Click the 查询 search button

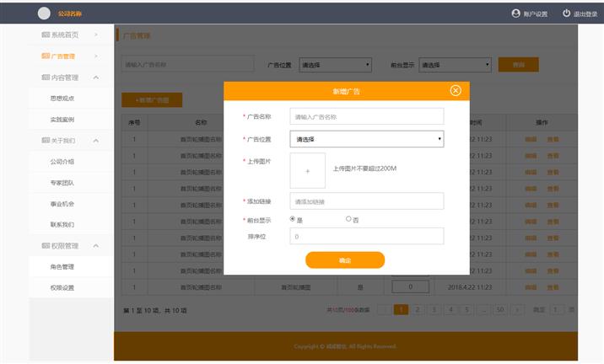click(x=518, y=65)
